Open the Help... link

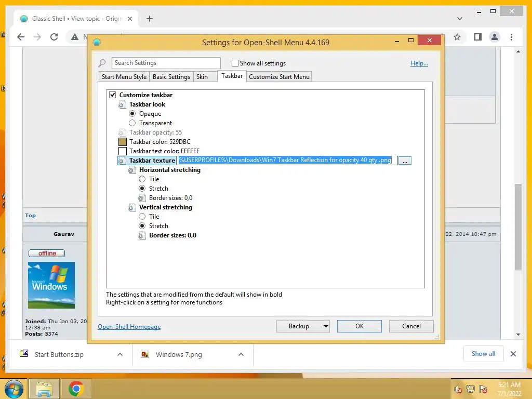tap(419, 63)
